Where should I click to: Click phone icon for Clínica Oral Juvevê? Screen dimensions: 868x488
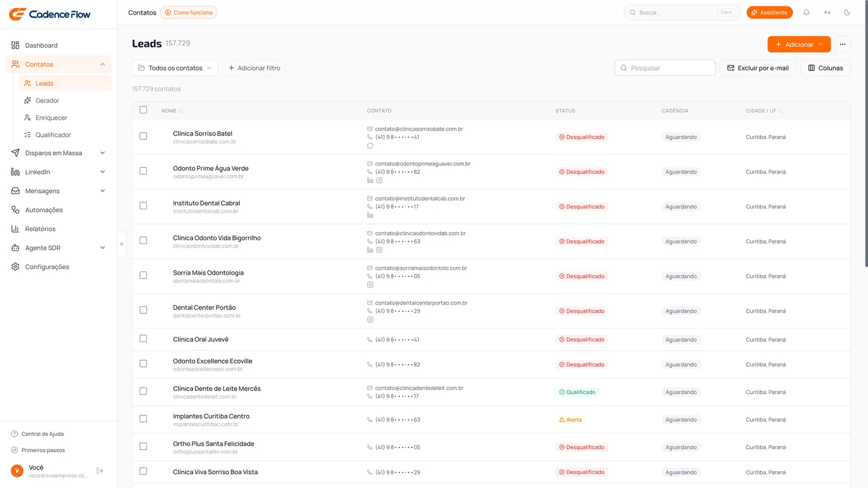click(370, 340)
